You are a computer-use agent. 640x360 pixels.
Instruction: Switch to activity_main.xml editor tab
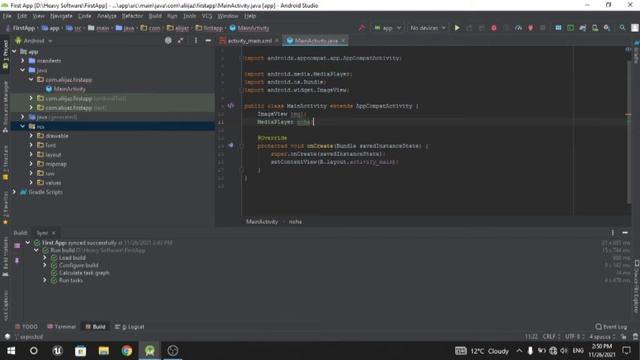249,41
